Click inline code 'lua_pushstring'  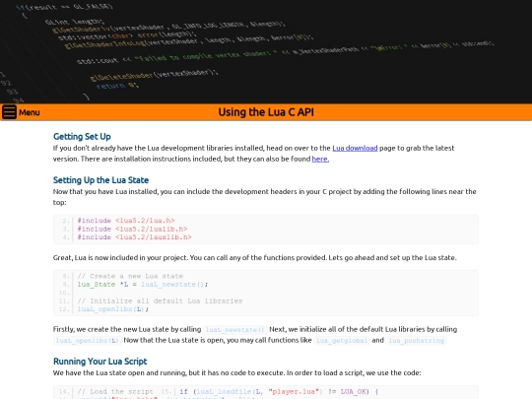[x=417, y=340]
